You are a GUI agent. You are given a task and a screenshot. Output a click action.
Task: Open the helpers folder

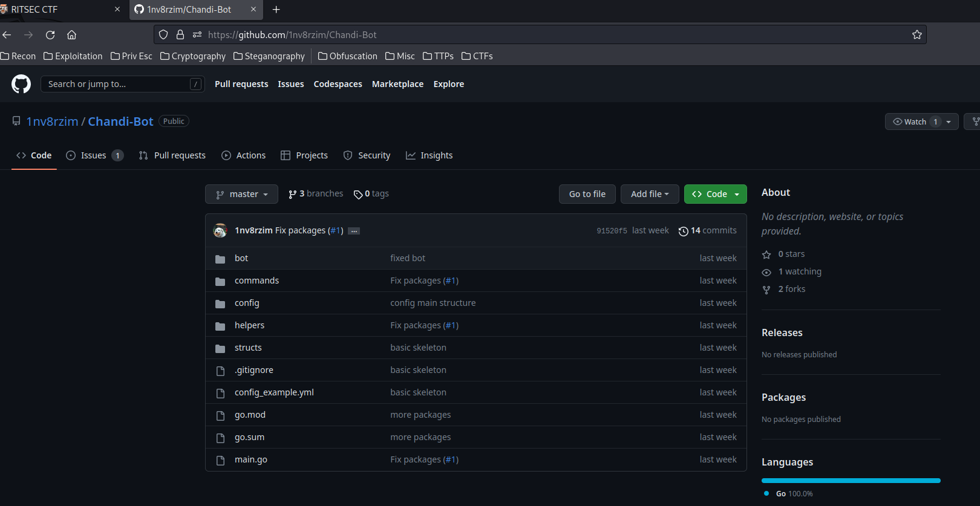point(249,325)
